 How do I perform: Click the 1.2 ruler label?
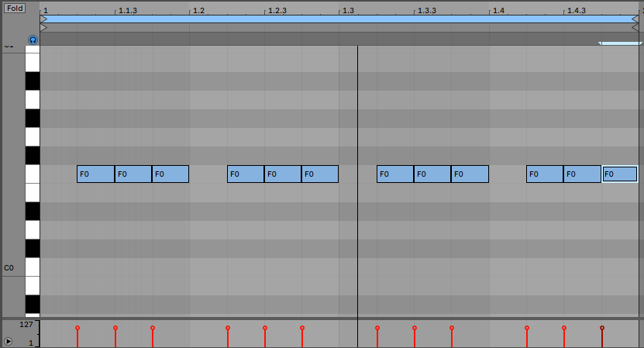(x=199, y=11)
